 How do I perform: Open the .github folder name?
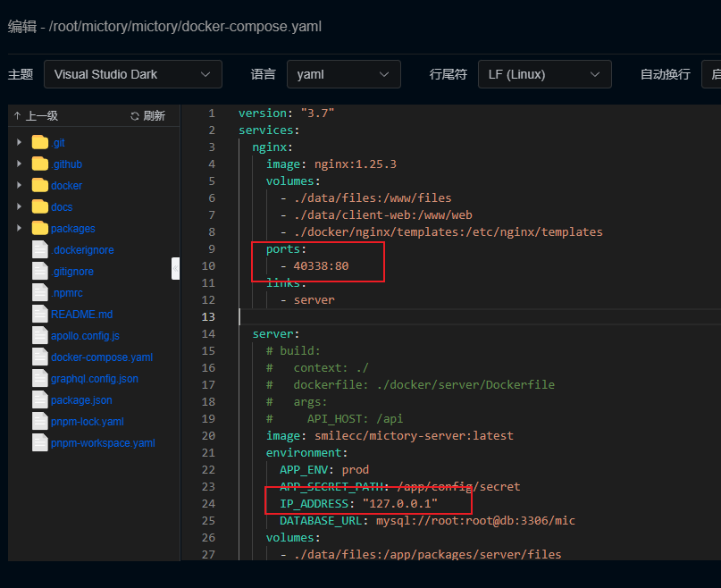(x=66, y=164)
